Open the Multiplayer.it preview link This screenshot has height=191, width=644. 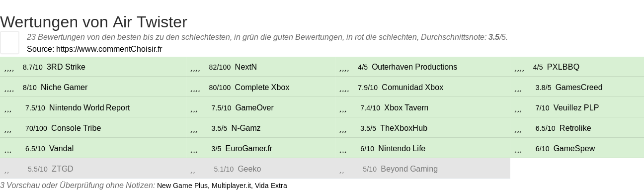[x=234, y=186]
